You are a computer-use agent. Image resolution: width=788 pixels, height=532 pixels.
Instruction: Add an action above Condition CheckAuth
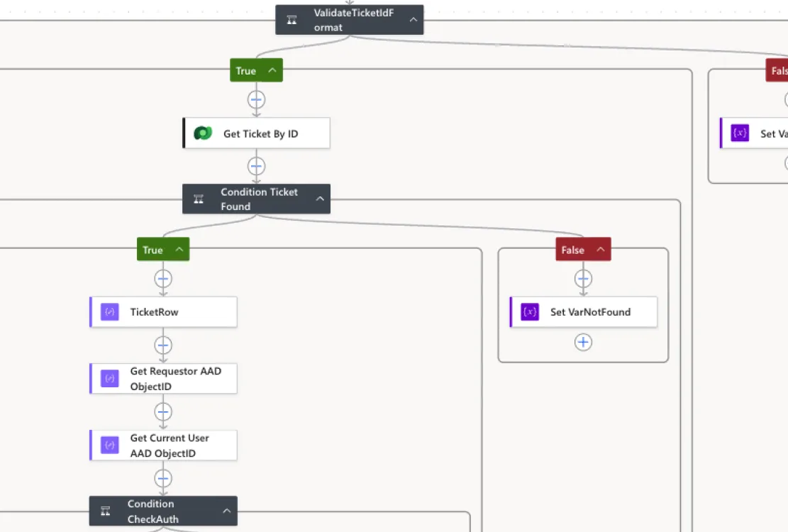163,478
